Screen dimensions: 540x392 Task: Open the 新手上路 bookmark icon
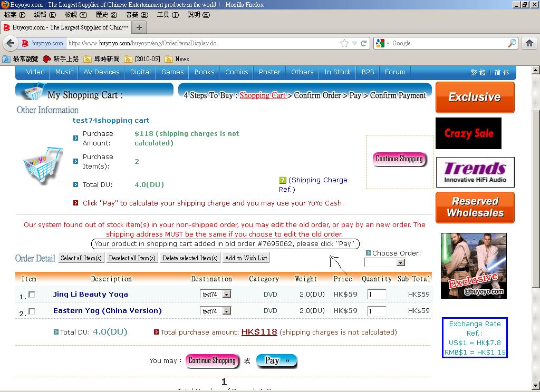47,59
